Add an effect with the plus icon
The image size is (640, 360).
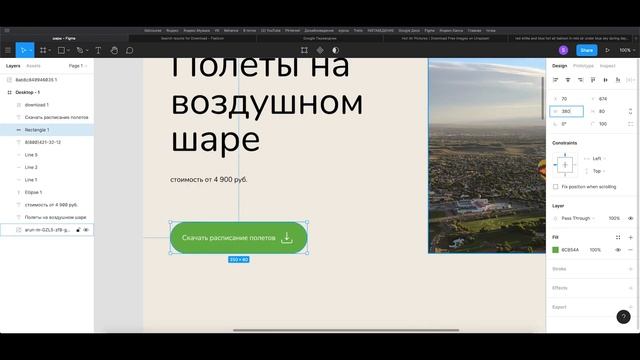pos(631,288)
